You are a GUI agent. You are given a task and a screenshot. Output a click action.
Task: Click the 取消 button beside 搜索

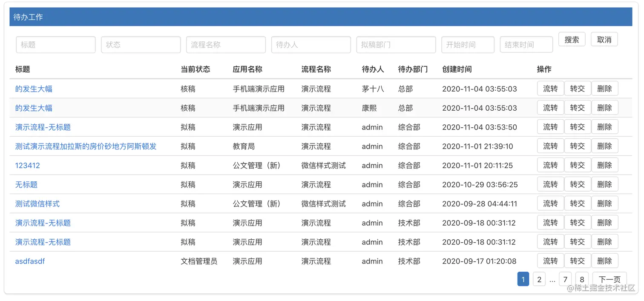[604, 40]
